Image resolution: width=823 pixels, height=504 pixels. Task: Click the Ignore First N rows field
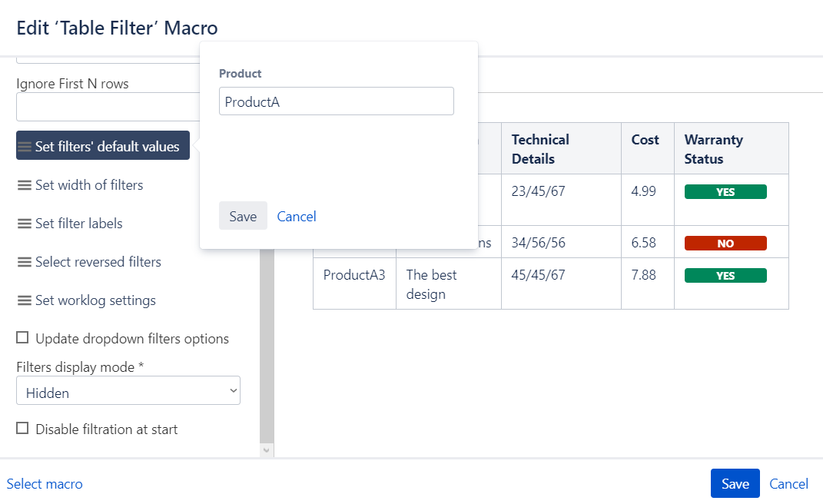pyautogui.click(x=108, y=107)
